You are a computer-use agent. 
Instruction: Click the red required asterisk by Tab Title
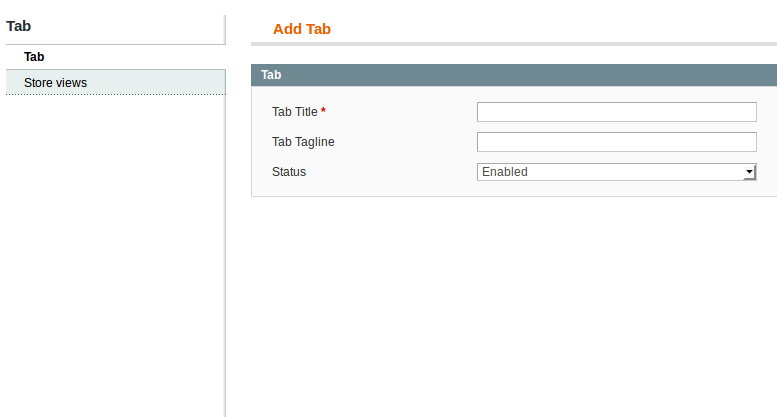323,111
